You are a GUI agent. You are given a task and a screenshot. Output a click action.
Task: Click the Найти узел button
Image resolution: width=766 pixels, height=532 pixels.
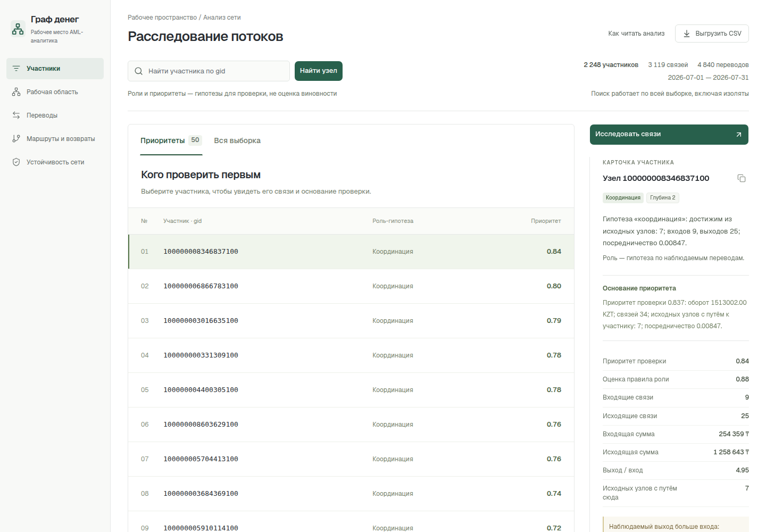coord(319,71)
